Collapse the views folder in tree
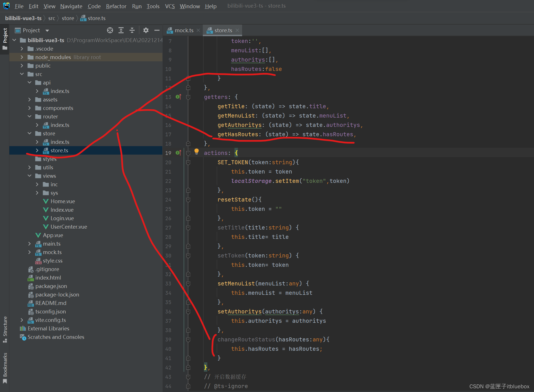Screen dimensions: 534x392 tap(30, 176)
